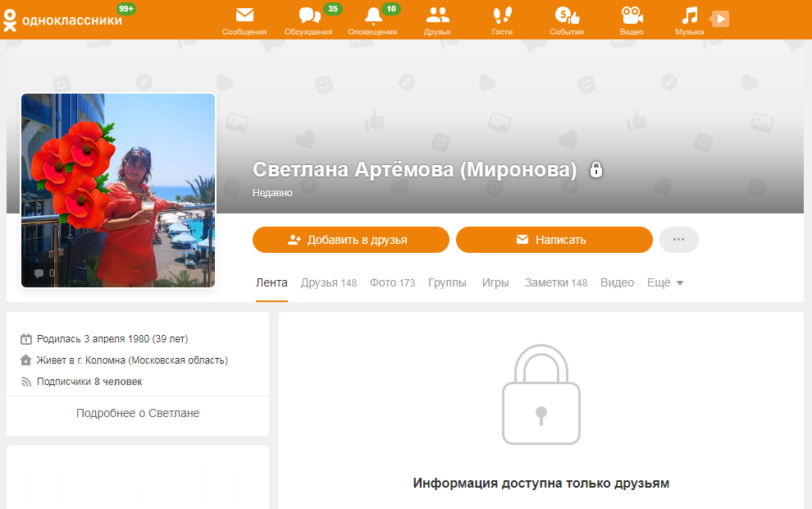The width and height of the screenshot is (812, 509).
Task: Click the Написать message button
Action: [554, 240]
